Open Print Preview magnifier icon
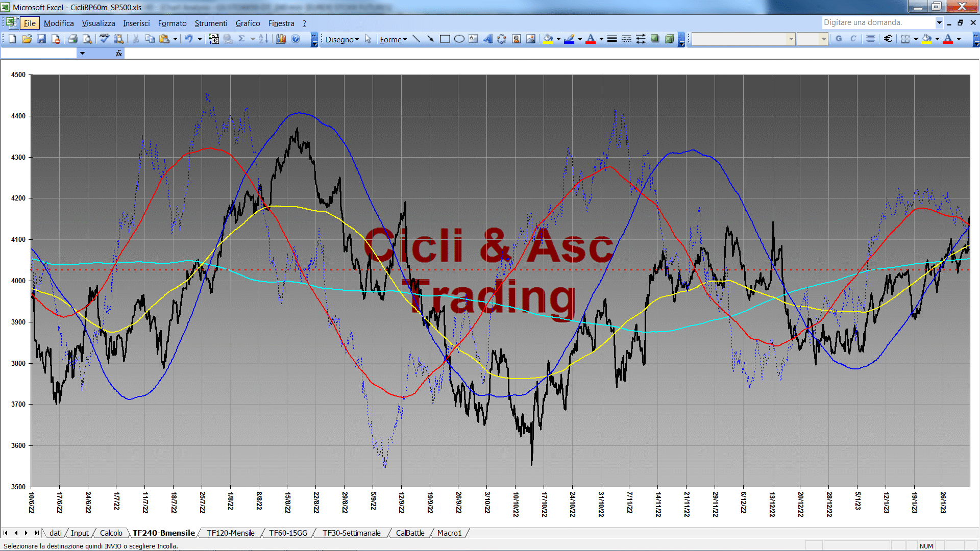Screen dimensions: 980x551 tap(87, 39)
